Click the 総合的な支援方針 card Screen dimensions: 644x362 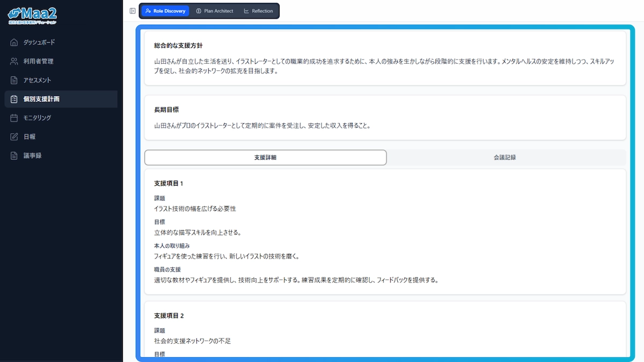(384, 56)
